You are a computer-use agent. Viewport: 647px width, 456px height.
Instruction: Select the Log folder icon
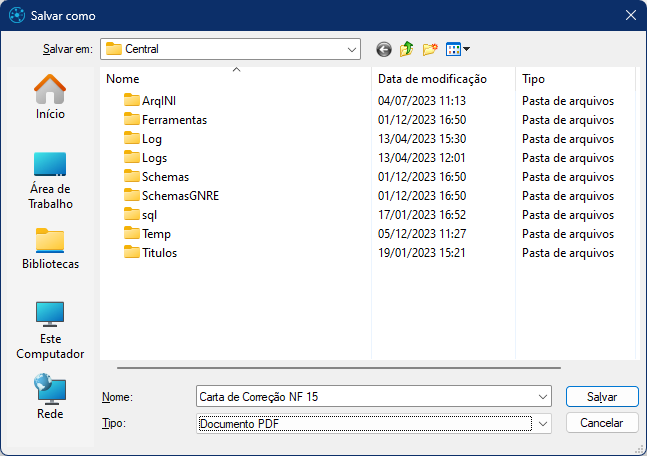coord(132,138)
